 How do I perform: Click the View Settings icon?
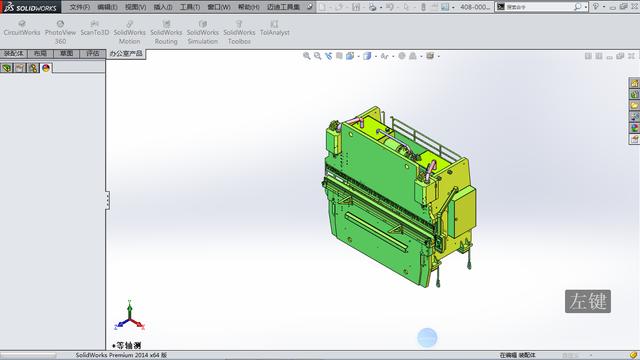[x=430, y=56]
